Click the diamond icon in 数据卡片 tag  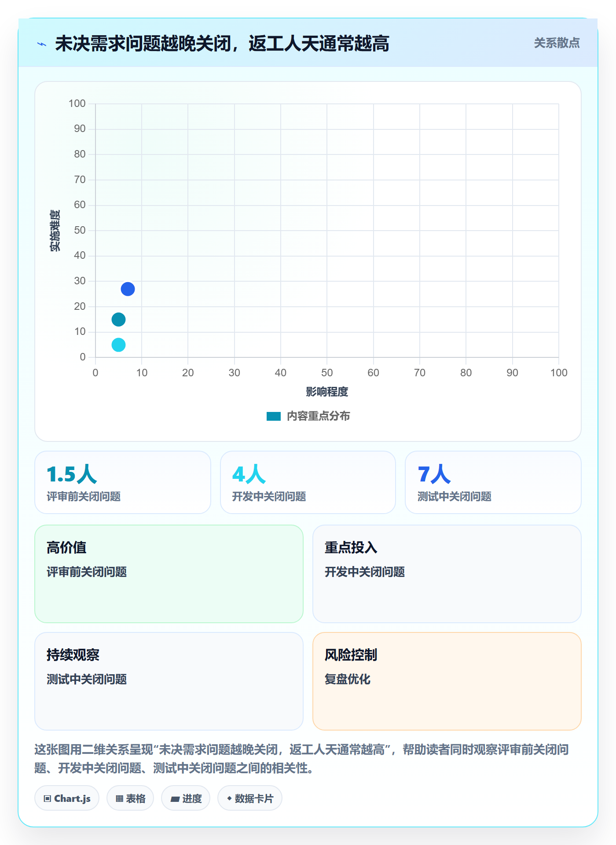click(229, 798)
